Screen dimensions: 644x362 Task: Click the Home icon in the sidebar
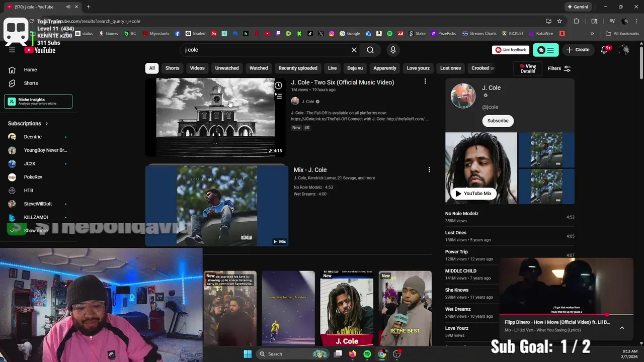pyautogui.click(x=12, y=70)
